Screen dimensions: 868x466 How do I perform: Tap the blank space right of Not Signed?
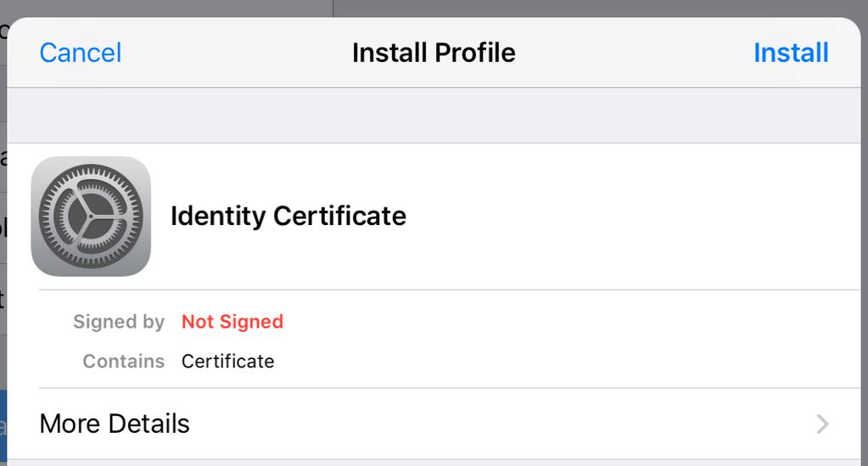click(570, 322)
